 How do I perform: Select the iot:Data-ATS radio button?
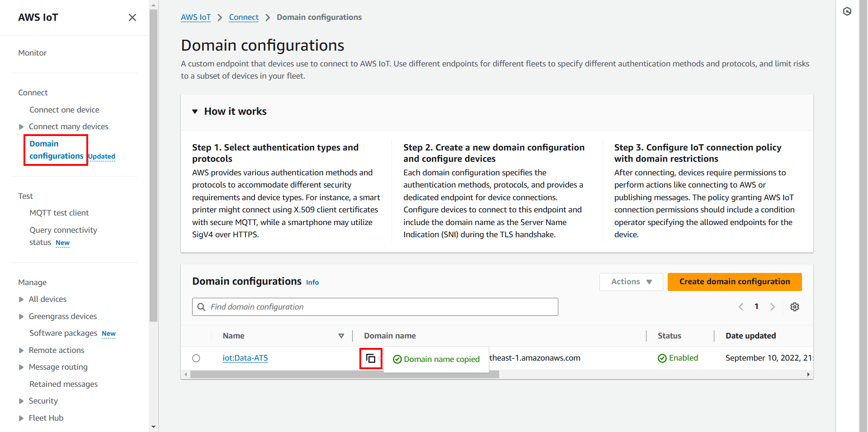196,358
